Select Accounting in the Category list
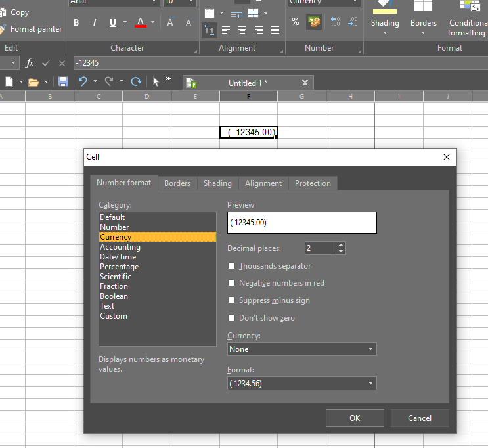Image resolution: width=488 pixels, height=448 pixels. click(x=120, y=247)
